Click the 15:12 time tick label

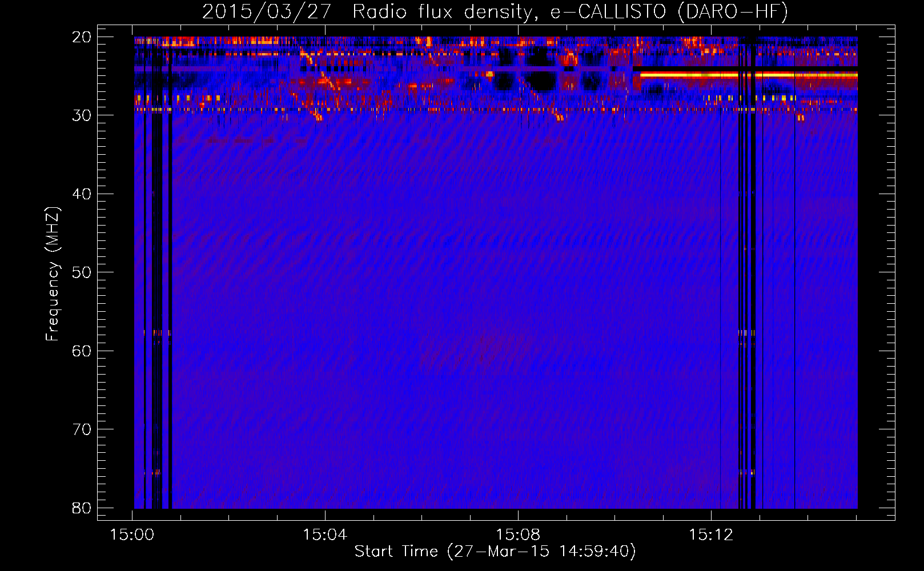pos(711,535)
